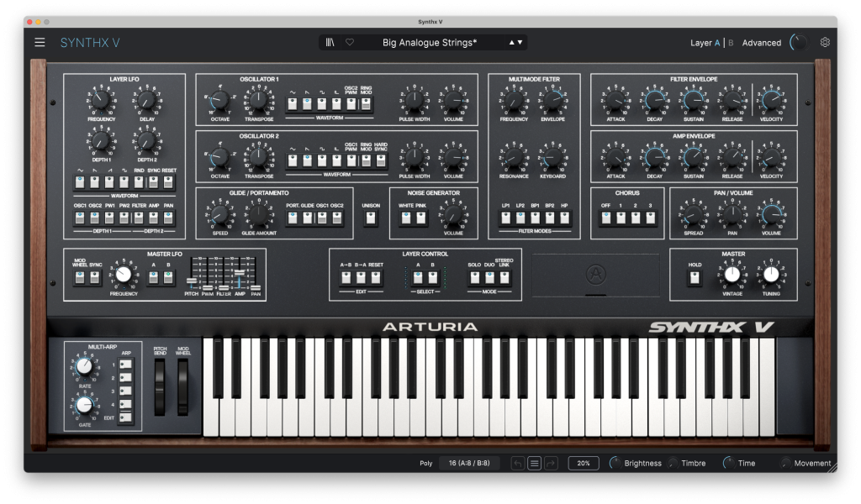Click the undo arrow in bottom bar

(517, 464)
